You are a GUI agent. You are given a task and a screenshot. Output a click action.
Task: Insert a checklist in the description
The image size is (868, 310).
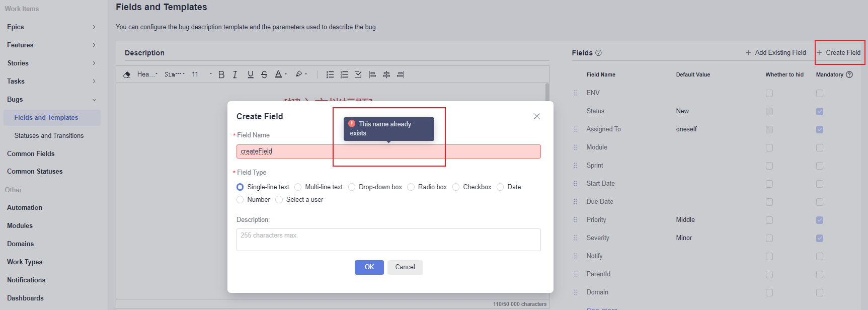click(358, 74)
